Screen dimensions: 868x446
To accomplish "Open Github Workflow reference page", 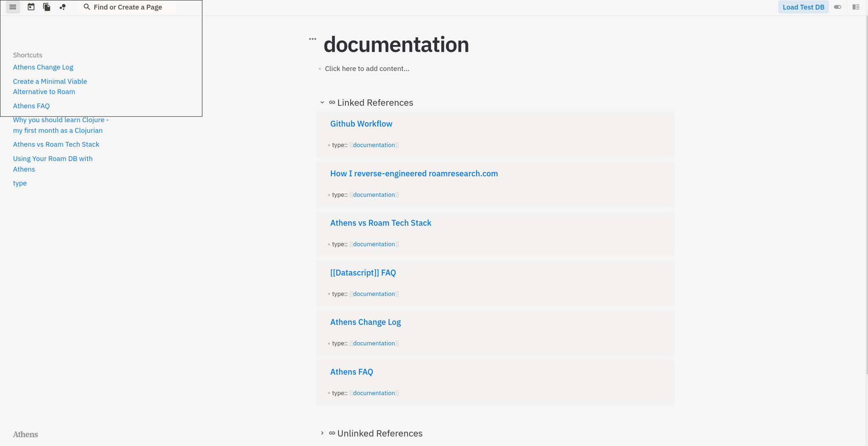I will tap(361, 124).
